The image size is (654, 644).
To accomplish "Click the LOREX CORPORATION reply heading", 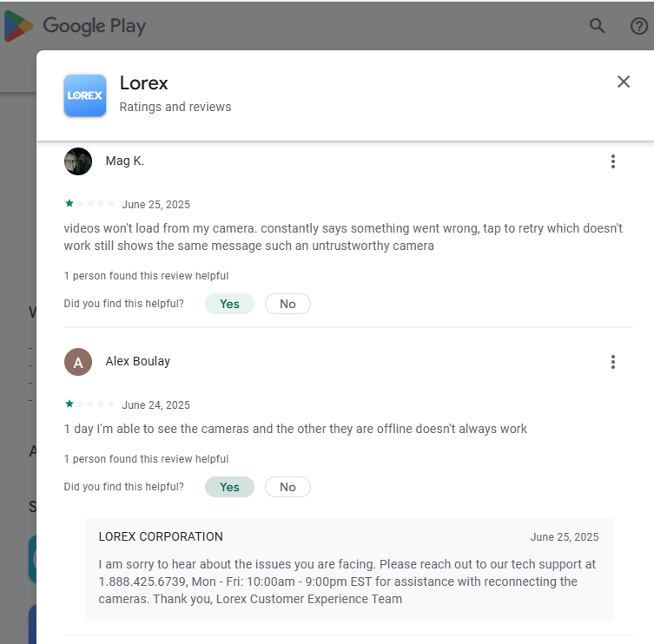I will tap(161, 537).
